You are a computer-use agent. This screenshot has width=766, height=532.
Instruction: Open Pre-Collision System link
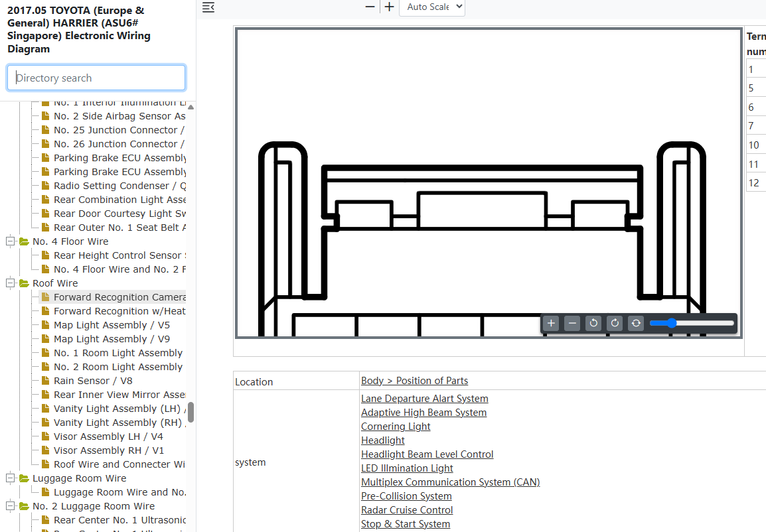[x=406, y=496]
